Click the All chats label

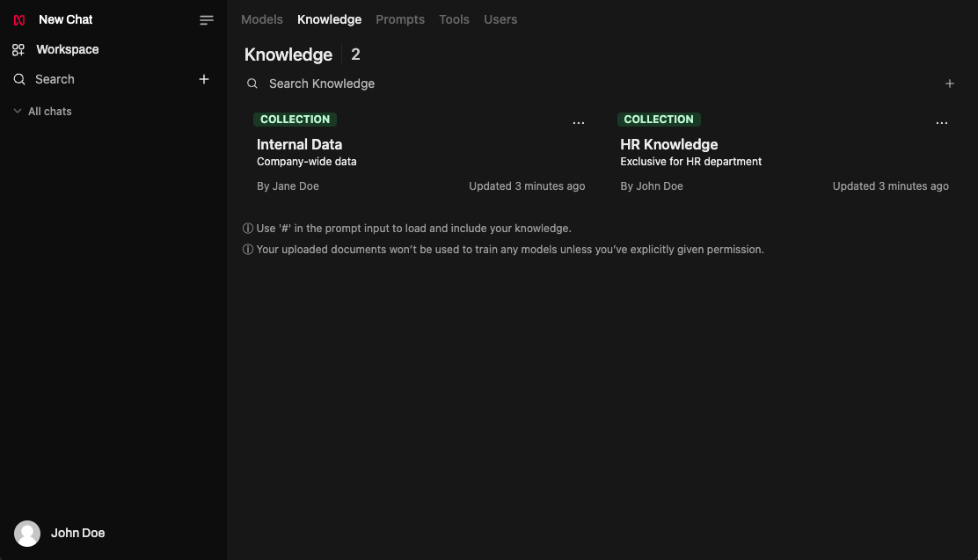tap(50, 111)
